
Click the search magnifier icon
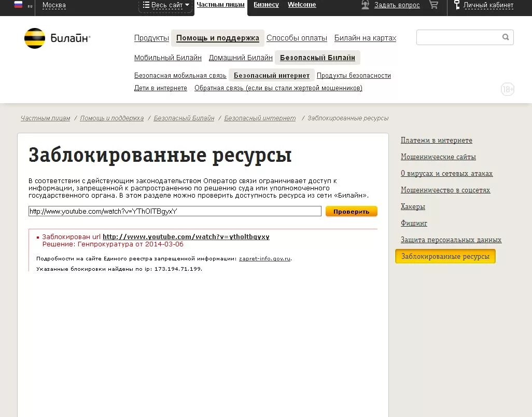click(x=506, y=37)
